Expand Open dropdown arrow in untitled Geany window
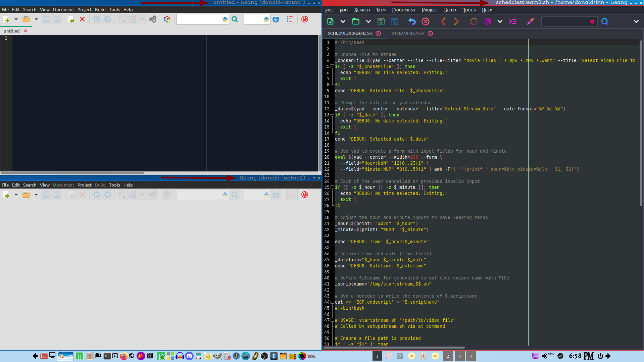Image resolution: width=644 pixels, height=362 pixels. pos(36,19)
